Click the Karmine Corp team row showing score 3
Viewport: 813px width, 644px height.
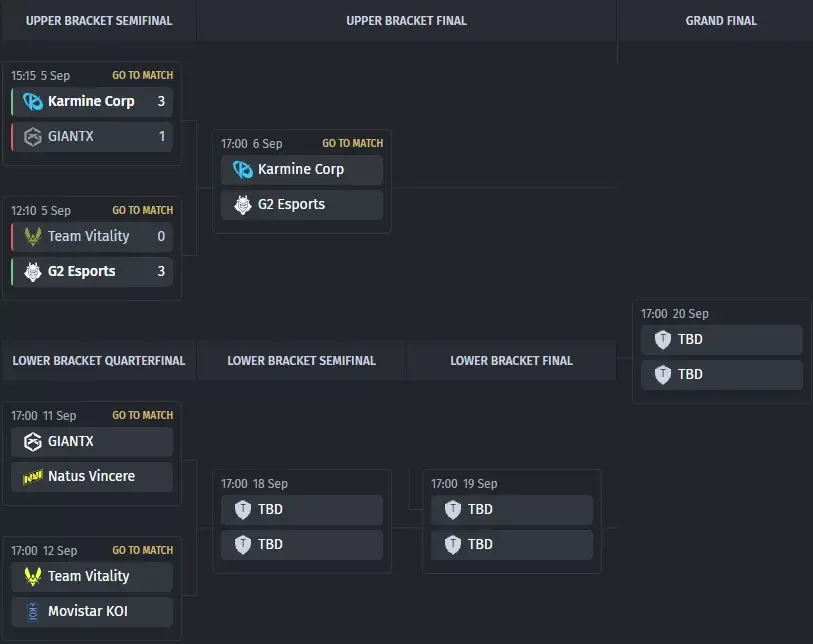(x=92, y=101)
